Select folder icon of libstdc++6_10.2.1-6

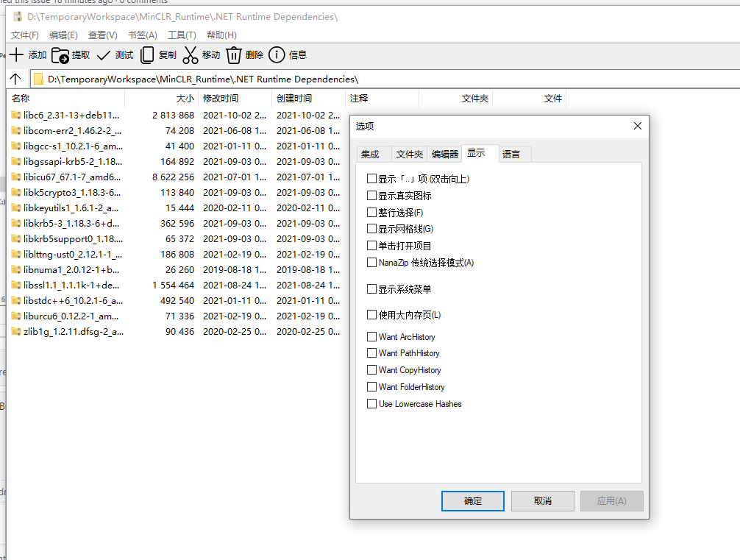(x=16, y=301)
